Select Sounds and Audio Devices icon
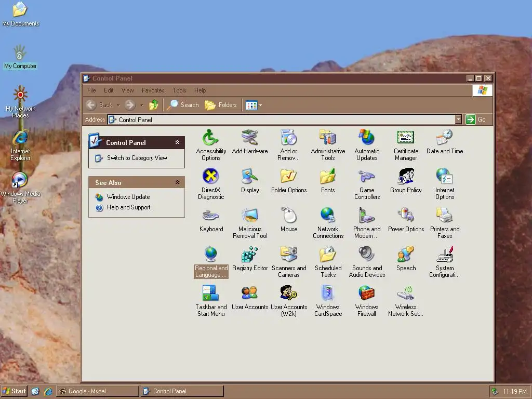 (x=367, y=262)
